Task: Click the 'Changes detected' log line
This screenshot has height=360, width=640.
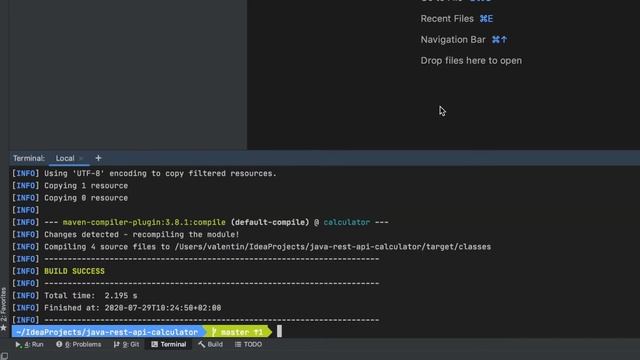Action: 125,234
